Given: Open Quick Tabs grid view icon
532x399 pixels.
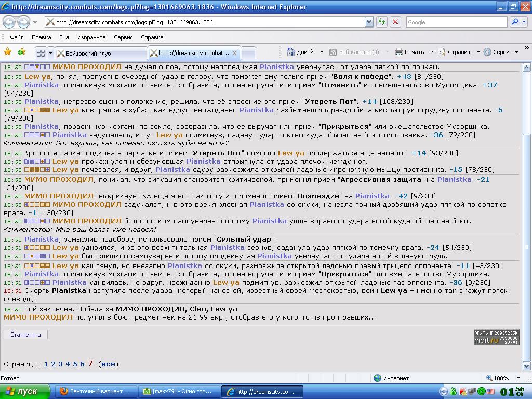Looking at the screenshot, I should click(41, 54).
